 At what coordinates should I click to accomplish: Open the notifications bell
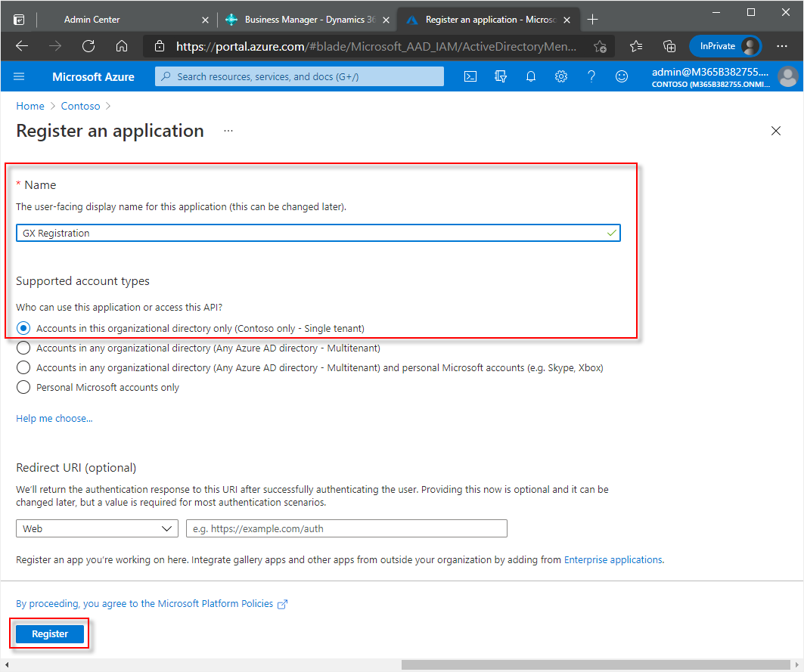pos(531,76)
